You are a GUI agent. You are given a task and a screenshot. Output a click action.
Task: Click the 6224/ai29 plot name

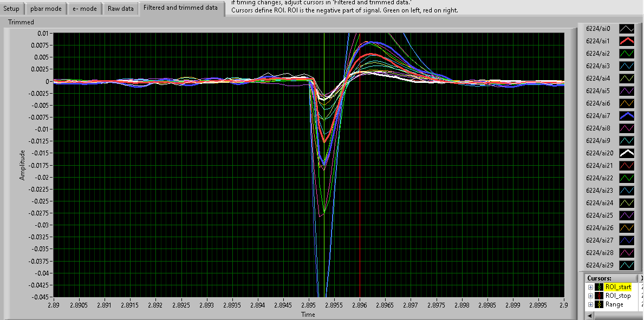[600, 265]
